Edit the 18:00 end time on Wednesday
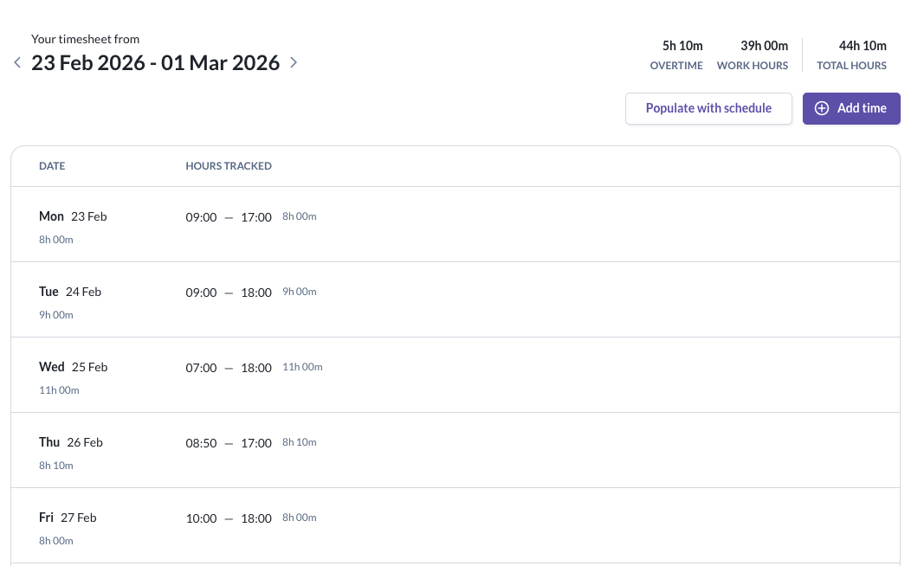Image resolution: width=924 pixels, height=566 pixels. (256, 368)
